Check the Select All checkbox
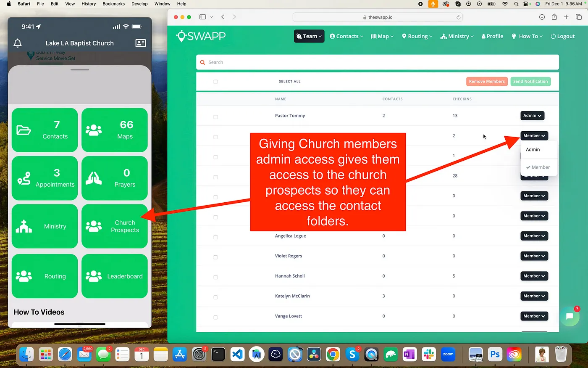Screen dimensions: 588x368 [215, 82]
